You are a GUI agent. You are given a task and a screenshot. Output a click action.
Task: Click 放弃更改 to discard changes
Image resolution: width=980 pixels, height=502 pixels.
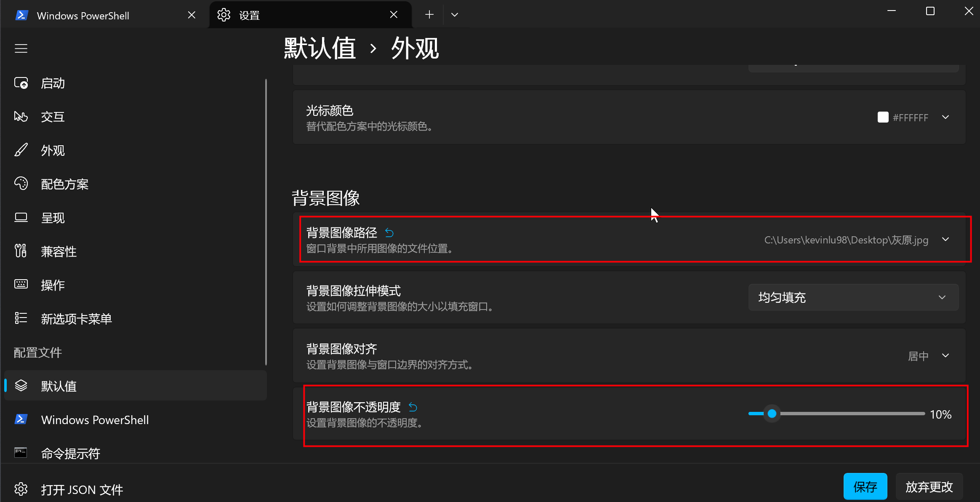928,486
